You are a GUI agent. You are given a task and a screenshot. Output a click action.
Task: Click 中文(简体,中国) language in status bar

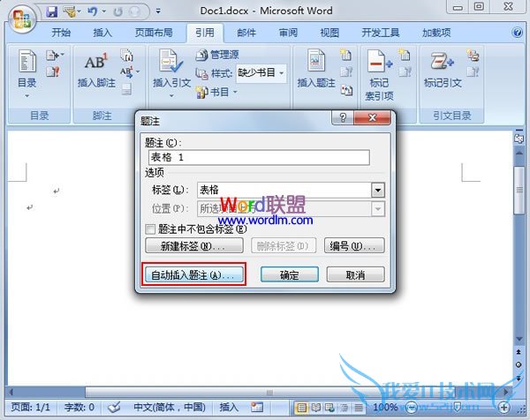click(x=170, y=407)
